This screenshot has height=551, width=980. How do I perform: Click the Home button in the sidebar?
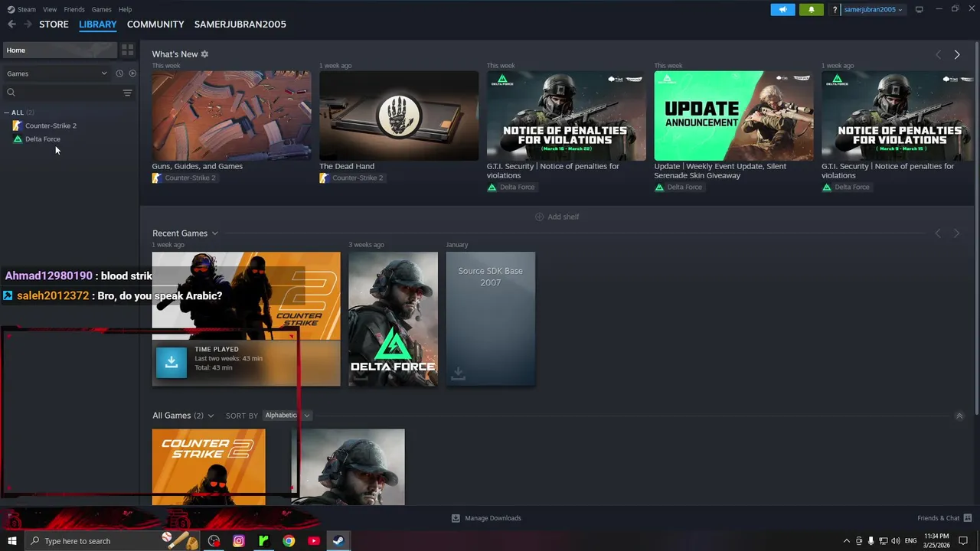(x=60, y=50)
